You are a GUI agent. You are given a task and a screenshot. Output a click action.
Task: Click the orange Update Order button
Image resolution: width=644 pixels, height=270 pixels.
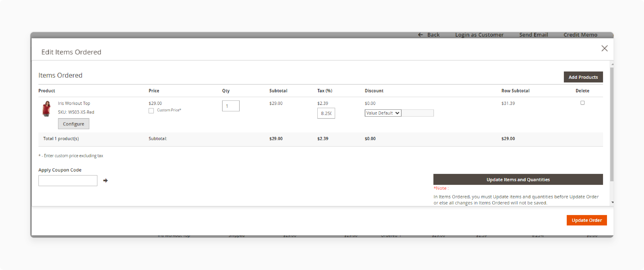point(586,220)
